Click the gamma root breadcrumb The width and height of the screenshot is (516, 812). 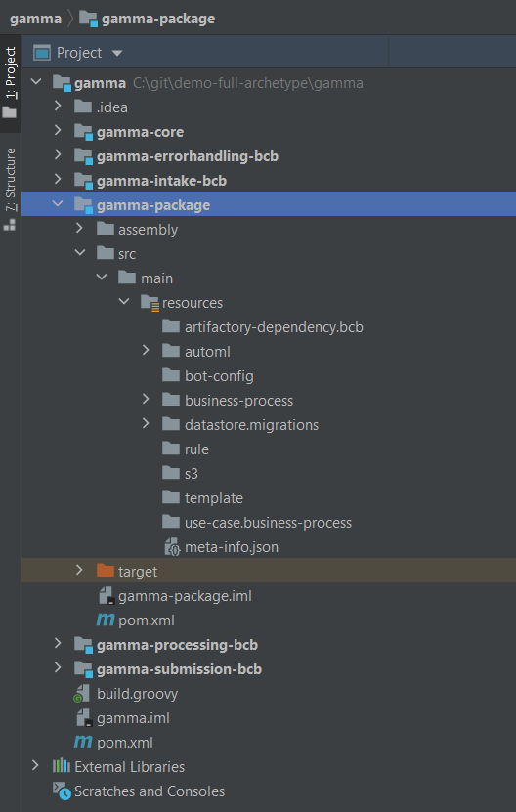pos(35,19)
